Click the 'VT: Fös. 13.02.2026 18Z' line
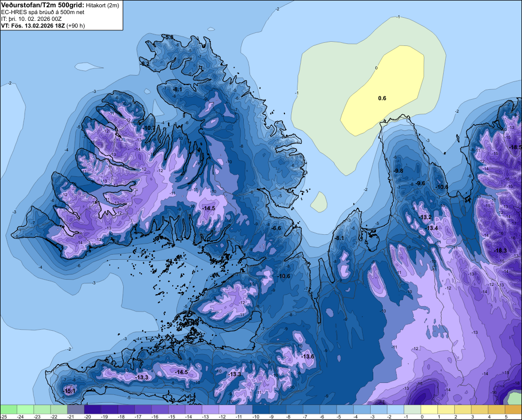 [x=33, y=26]
